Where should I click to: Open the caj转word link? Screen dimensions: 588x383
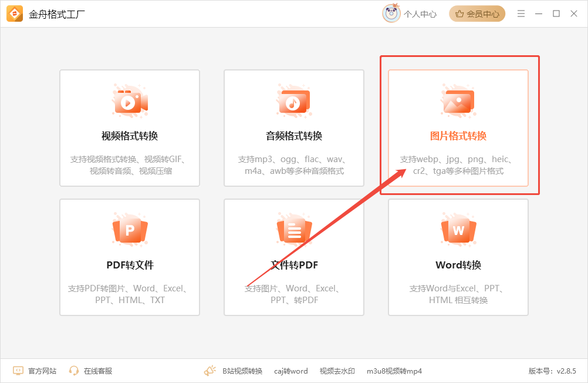(x=291, y=371)
